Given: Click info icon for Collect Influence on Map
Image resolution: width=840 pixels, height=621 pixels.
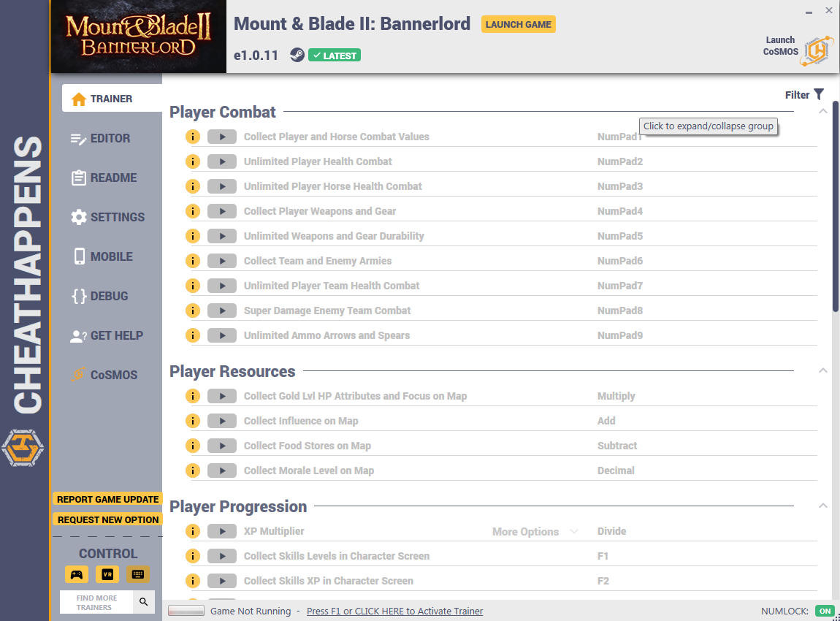Looking at the screenshot, I should pos(193,421).
